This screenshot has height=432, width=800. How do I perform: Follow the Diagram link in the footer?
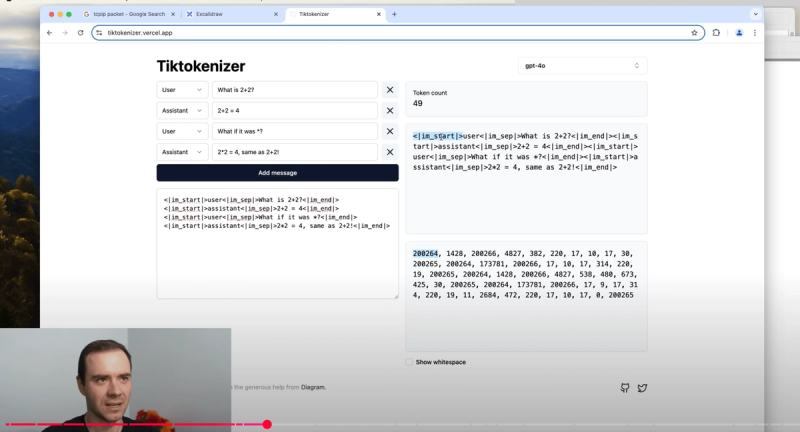313,387
